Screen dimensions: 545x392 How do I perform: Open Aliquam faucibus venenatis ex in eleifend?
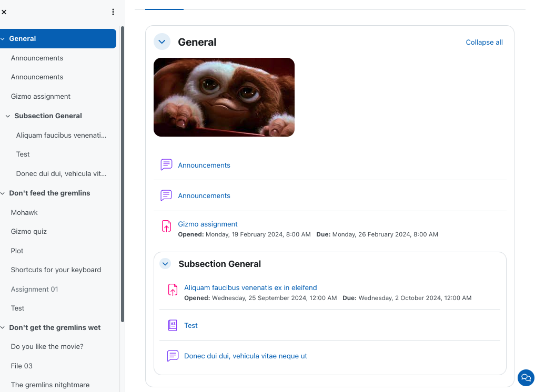click(250, 288)
